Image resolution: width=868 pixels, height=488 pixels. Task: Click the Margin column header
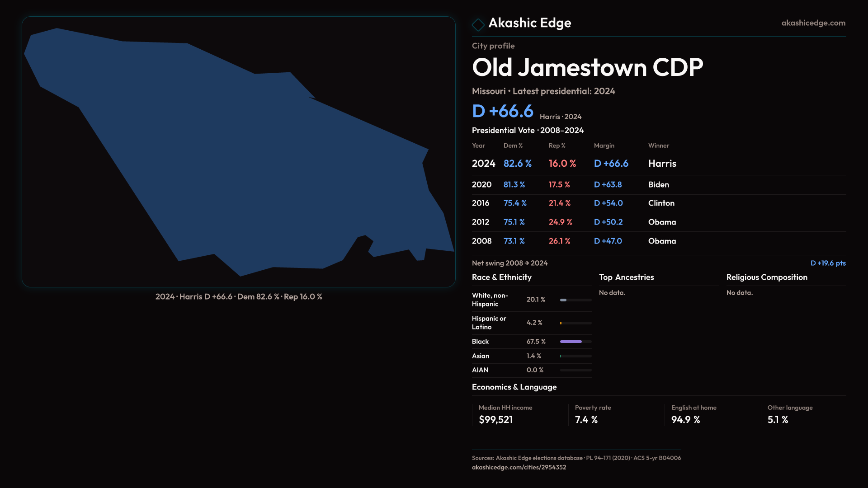coord(604,145)
